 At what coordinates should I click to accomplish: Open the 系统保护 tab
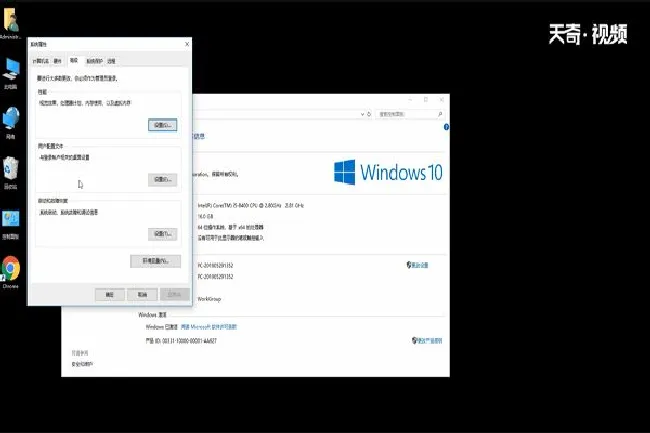tap(94, 61)
